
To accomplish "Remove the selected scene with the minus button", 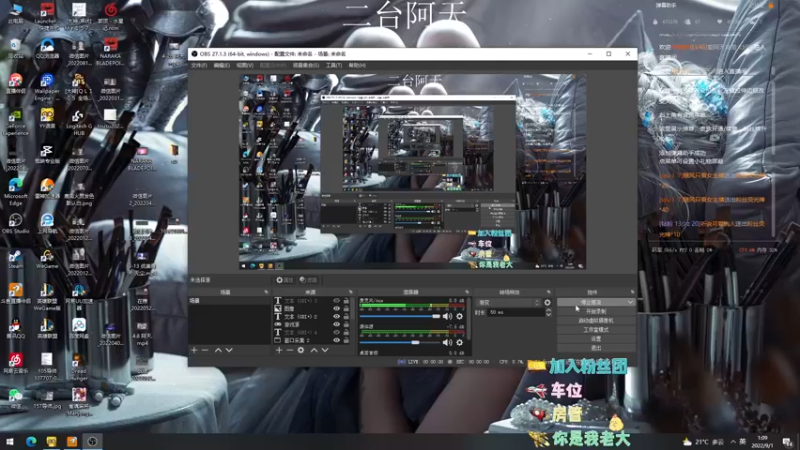I will (x=205, y=350).
